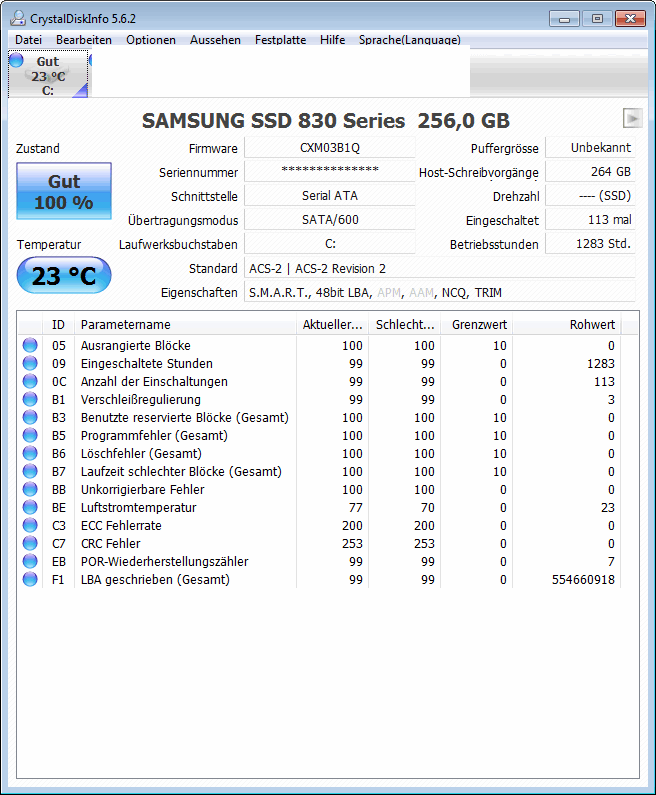
Task: Click the status orb for CRC Fehler
Action: pos(30,543)
